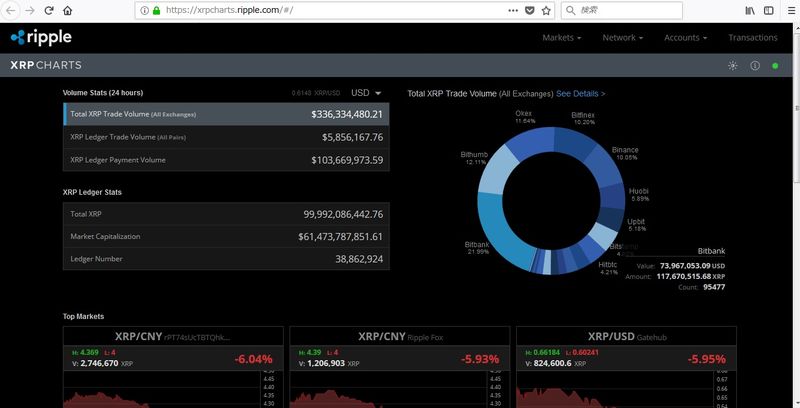
Task: Go to the Transactions page
Action: tap(752, 37)
